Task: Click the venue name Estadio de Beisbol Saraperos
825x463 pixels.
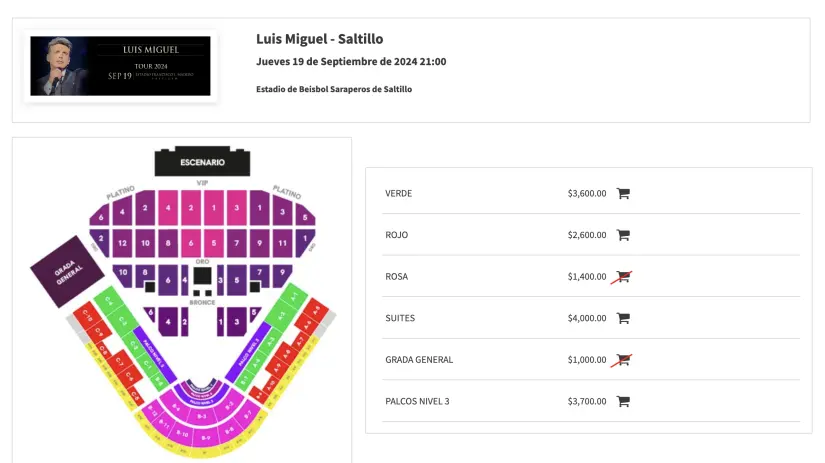Action: [x=334, y=89]
